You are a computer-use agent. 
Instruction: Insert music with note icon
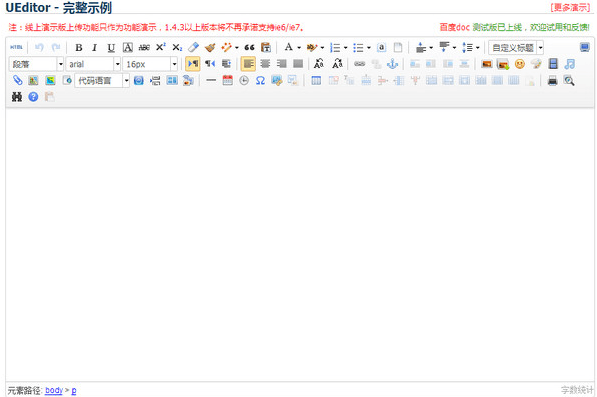[570, 64]
